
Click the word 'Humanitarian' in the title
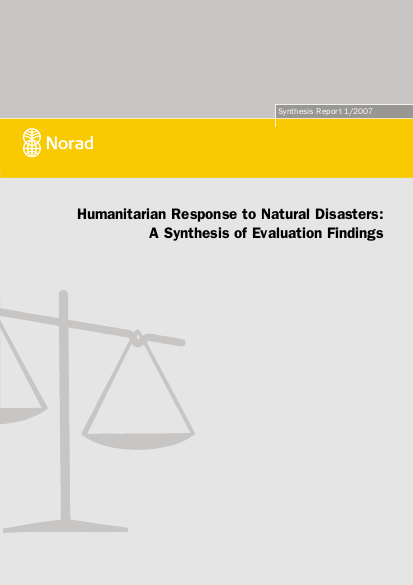pyautogui.click(x=121, y=214)
